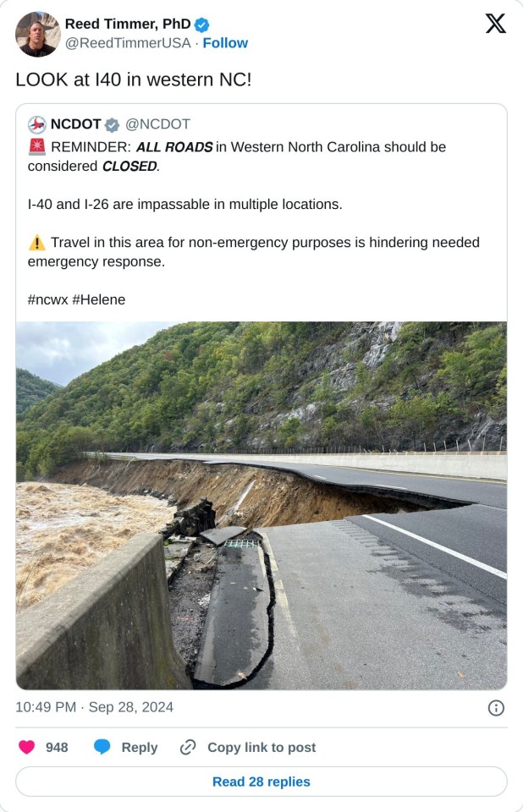Click the chain link copy icon
Viewport: 523px width, 812px height.
188,747
